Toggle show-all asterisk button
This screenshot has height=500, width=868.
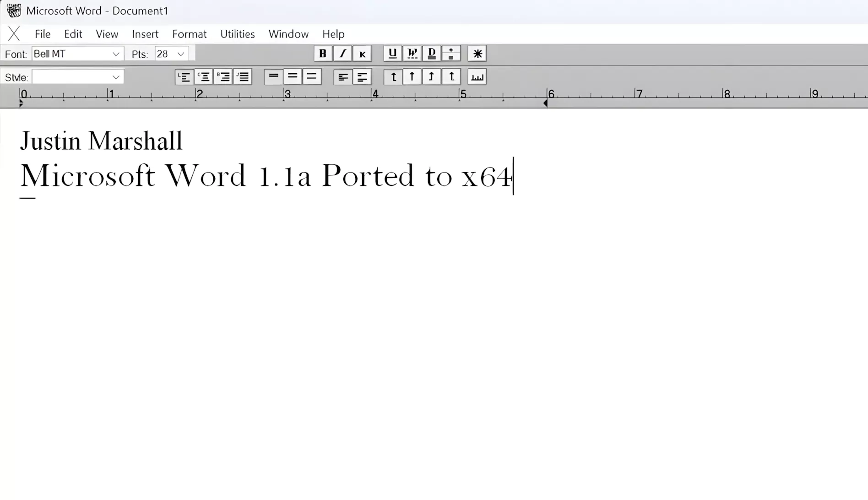click(477, 54)
